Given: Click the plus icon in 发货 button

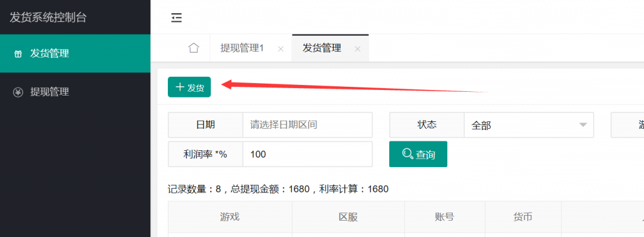Looking at the screenshot, I should 179,87.
